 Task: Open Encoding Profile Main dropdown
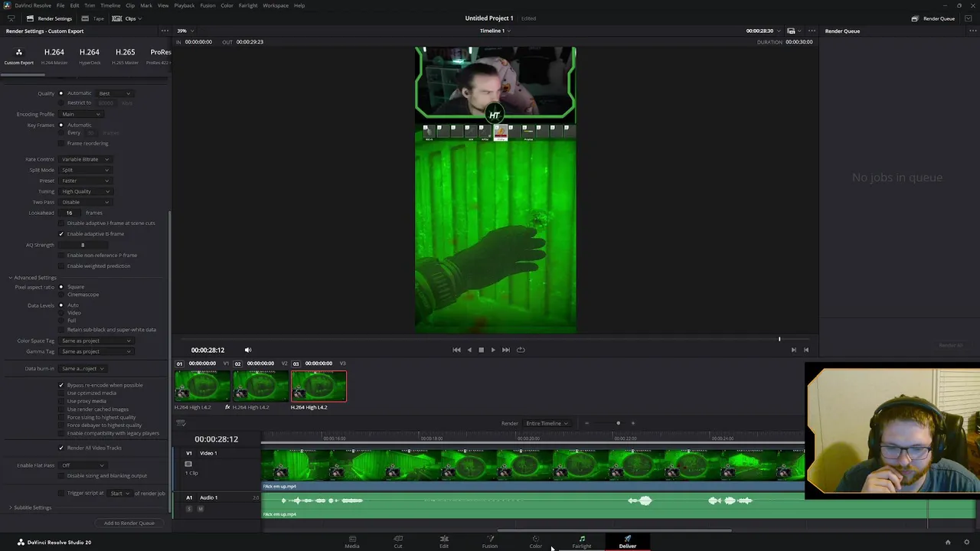click(81, 114)
